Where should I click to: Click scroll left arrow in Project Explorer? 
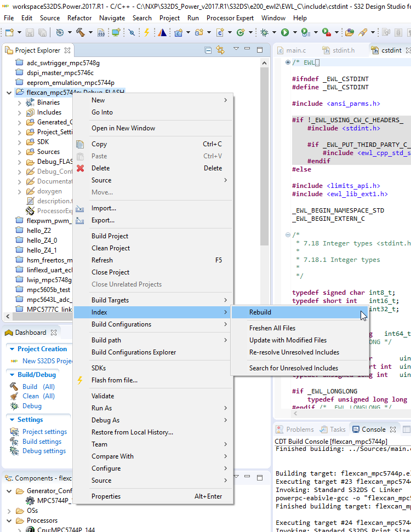coord(8,316)
